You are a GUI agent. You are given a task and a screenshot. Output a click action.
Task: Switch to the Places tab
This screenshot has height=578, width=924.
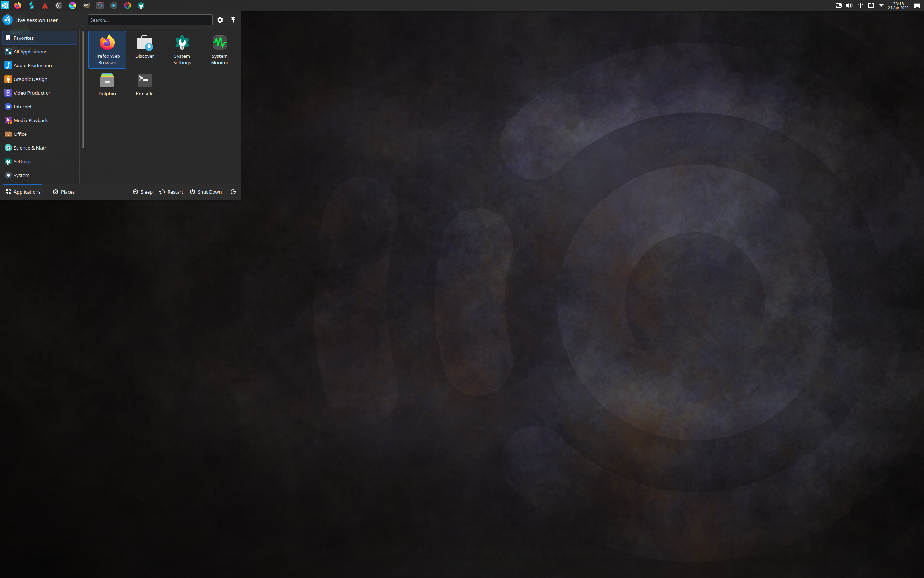64,192
